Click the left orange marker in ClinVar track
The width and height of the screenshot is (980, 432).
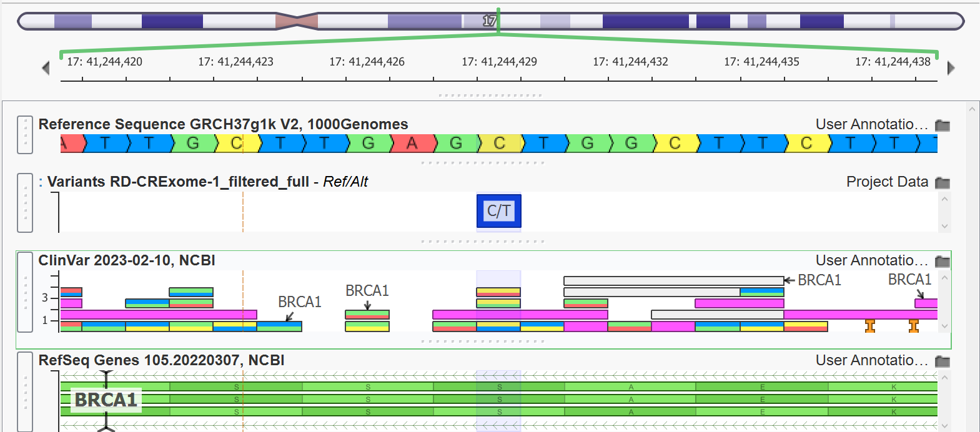pyautogui.click(x=869, y=326)
